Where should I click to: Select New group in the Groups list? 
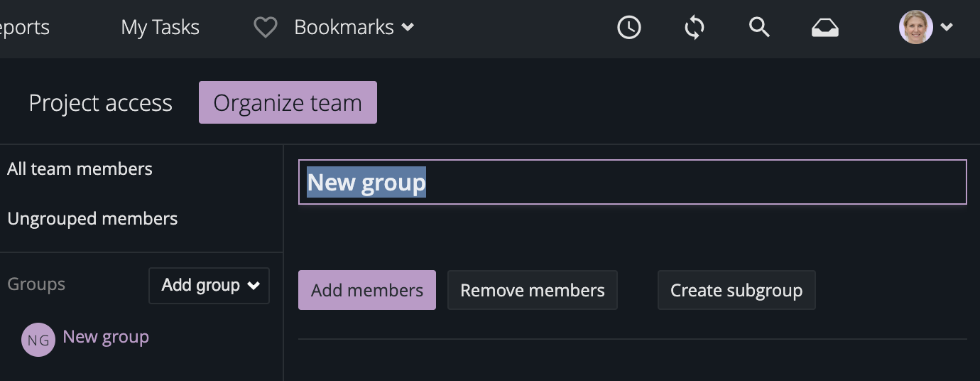(x=106, y=337)
